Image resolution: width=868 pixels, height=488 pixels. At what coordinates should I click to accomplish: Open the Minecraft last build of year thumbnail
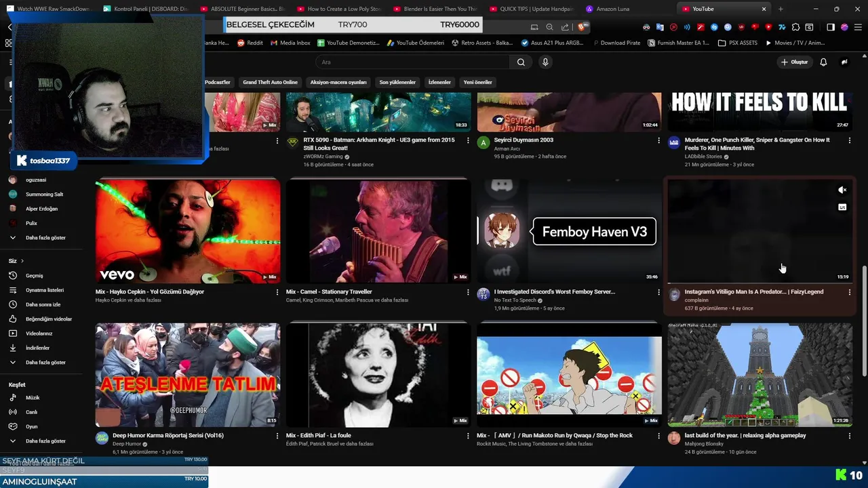point(759,375)
